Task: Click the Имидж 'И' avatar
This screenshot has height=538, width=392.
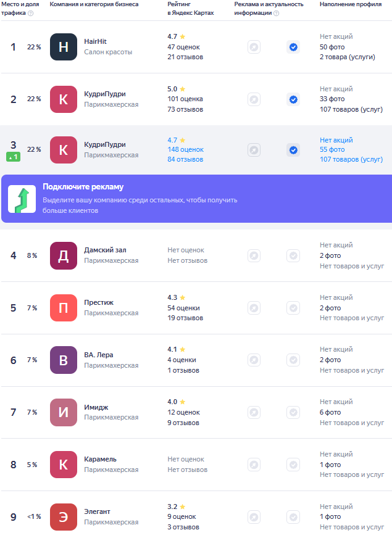Action: tap(64, 413)
